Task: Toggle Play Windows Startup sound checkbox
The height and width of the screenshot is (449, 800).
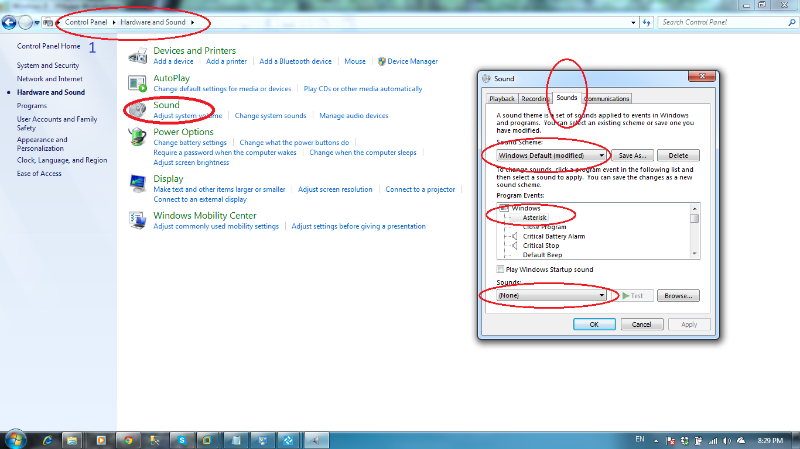Action: tap(501, 269)
